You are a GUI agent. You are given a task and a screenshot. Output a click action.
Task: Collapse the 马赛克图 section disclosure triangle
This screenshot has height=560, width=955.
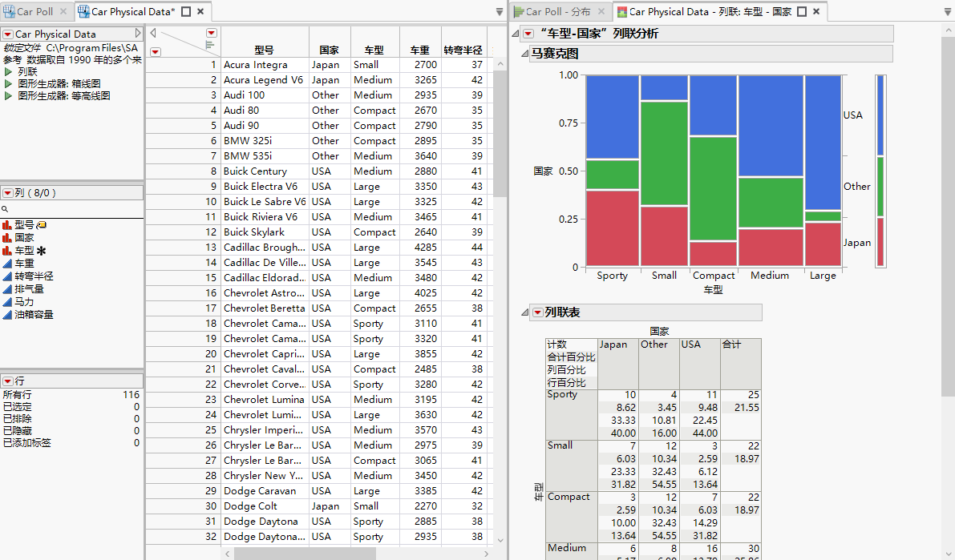524,54
